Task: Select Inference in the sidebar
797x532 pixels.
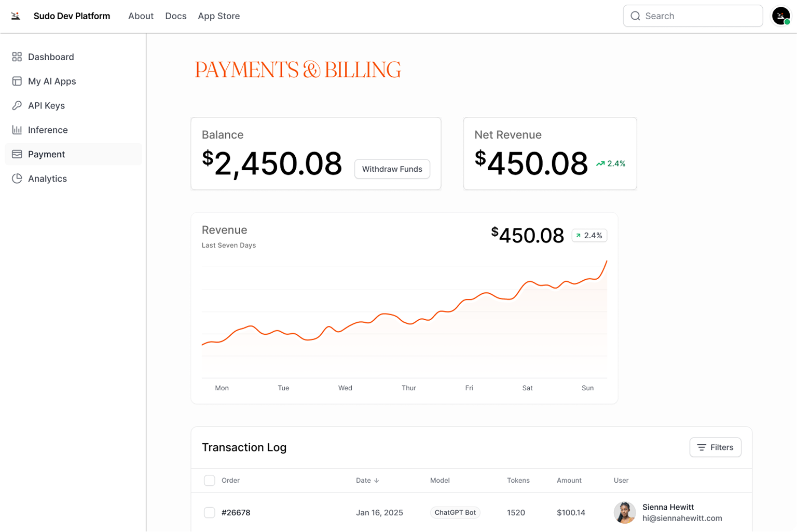Action: click(73, 130)
